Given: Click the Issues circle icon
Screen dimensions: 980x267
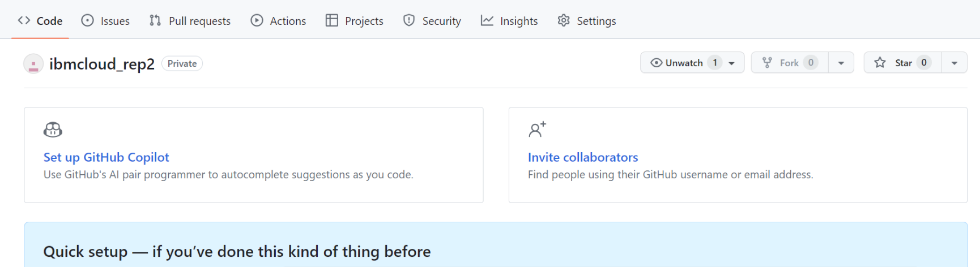Looking at the screenshot, I should click(87, 21).
